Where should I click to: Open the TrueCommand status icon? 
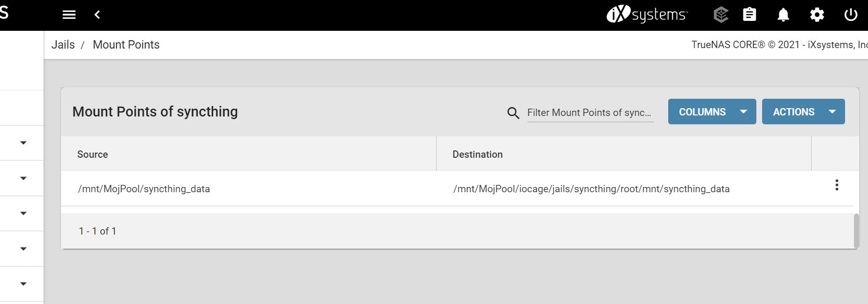(x=720, y=15)
